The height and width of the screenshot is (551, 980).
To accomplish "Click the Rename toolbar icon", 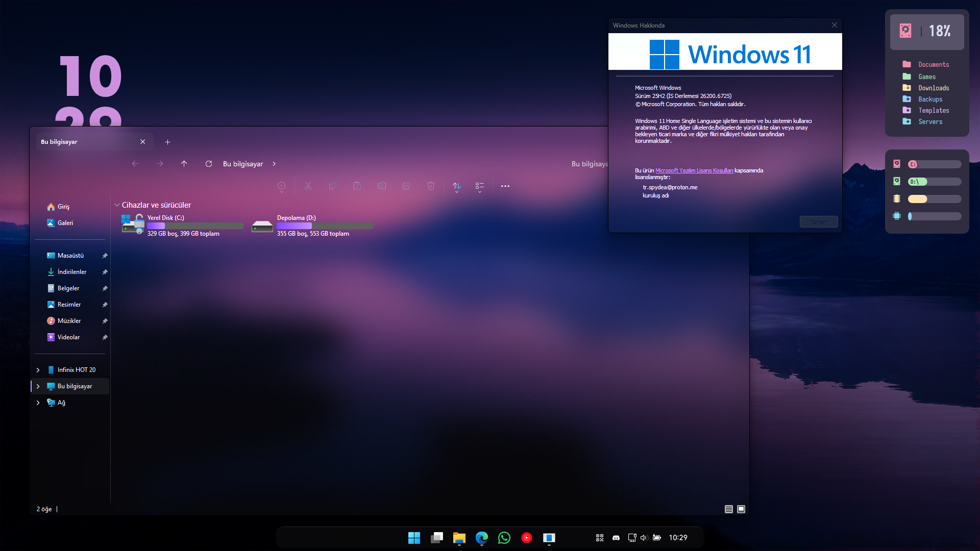I will click(382, 186).
